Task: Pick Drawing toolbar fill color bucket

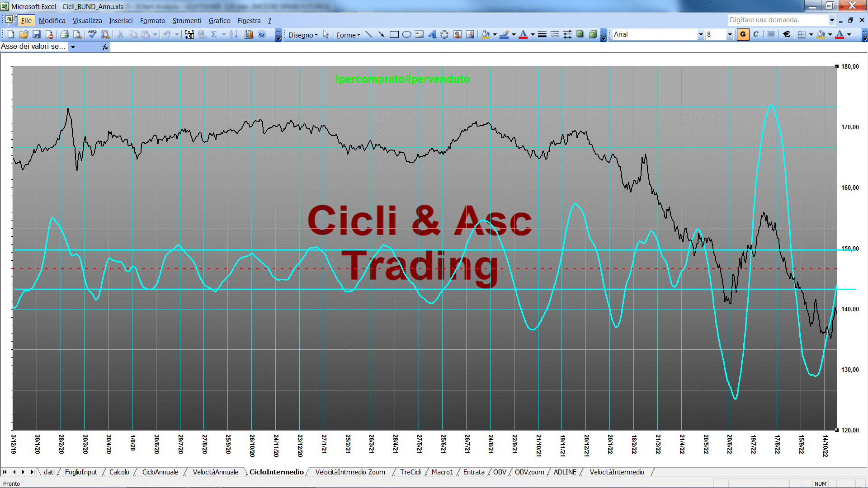Action: (485, 34)
